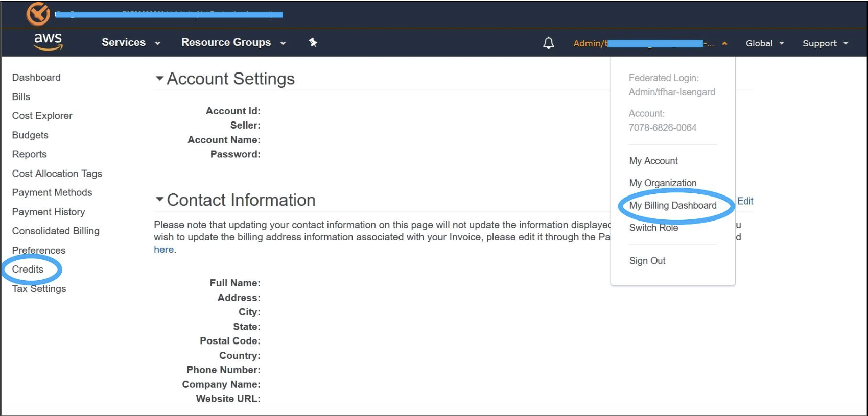Open Payment Methods page
The width and height of the screenshot is (868, 416).
(52, 192)
